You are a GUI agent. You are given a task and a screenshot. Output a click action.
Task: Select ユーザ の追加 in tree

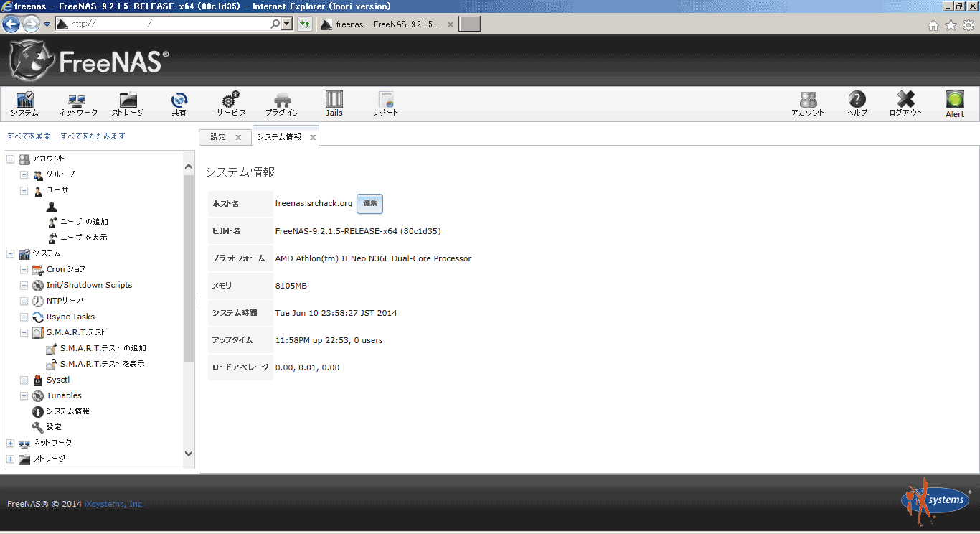click(x=84, y=222)
